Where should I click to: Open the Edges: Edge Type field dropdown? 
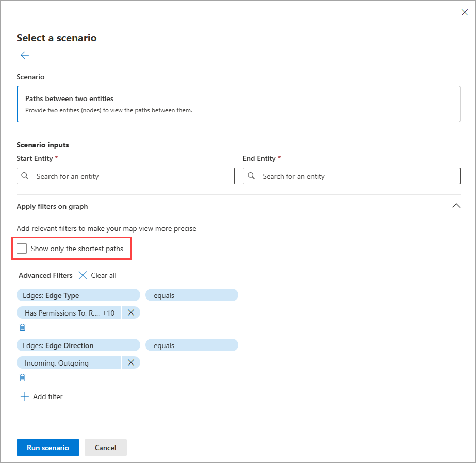pyautogui.click(x=78, y=295)
